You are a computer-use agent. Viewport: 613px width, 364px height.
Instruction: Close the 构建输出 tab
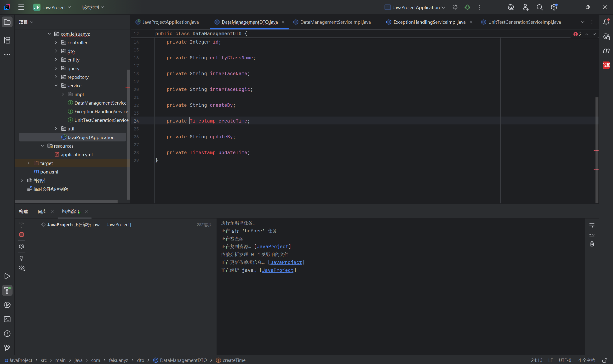(86, 211)
